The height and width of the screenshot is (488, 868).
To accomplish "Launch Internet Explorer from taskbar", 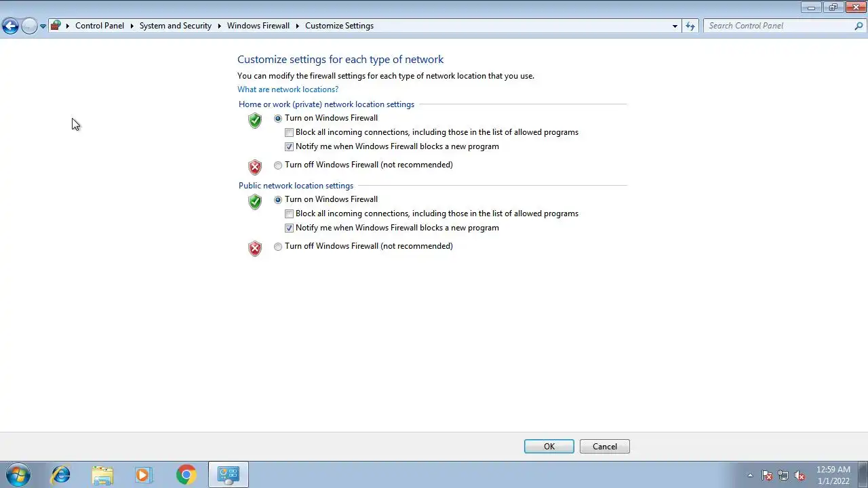I will (61, 474).
